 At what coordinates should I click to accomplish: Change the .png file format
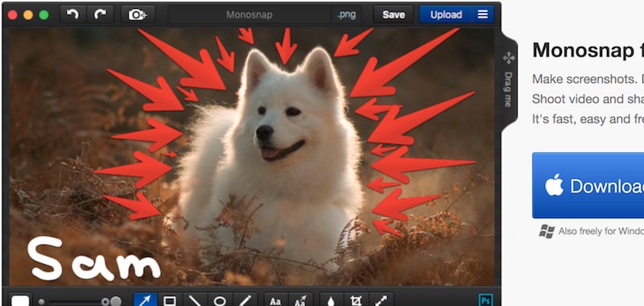[x=347, y=14]
